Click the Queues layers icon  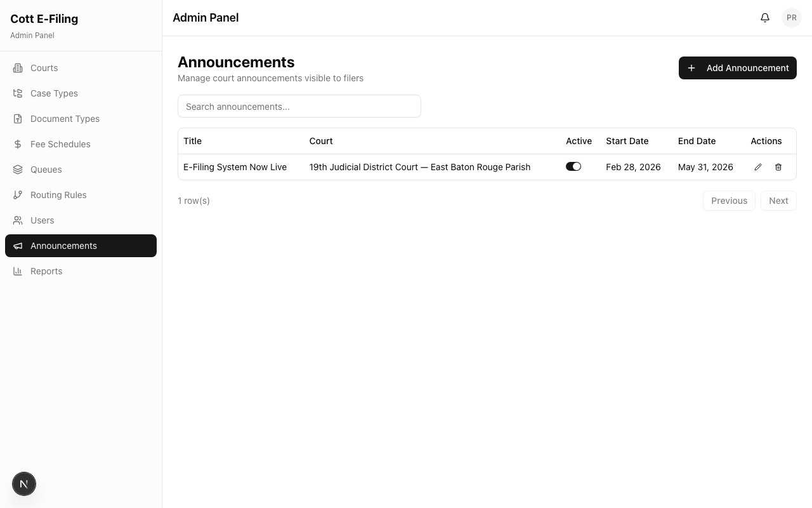[x=18, y=170]
